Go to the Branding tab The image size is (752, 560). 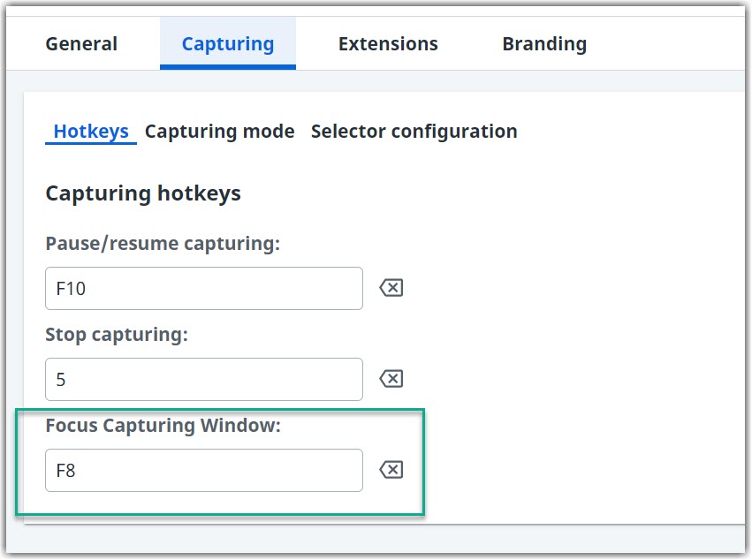[x=543, y=43]
